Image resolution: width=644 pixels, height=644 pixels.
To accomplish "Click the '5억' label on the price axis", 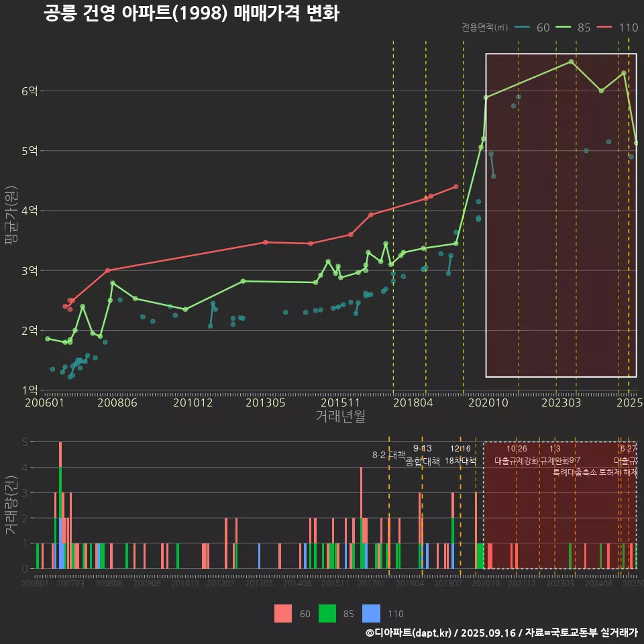I will pos(30,151).
